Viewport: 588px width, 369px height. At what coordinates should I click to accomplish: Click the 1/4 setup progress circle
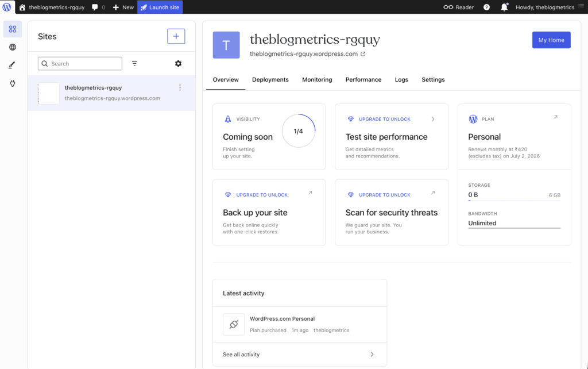(x=299, y=131)
